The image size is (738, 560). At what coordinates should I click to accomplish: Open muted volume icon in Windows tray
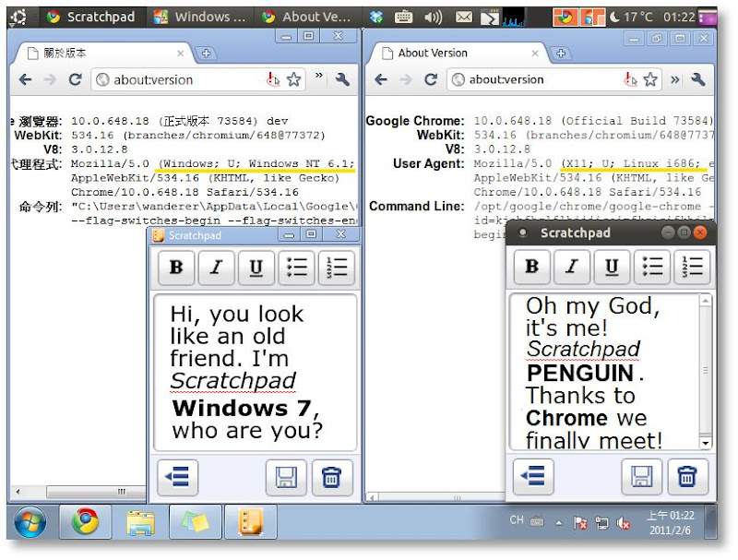[624, 523]
